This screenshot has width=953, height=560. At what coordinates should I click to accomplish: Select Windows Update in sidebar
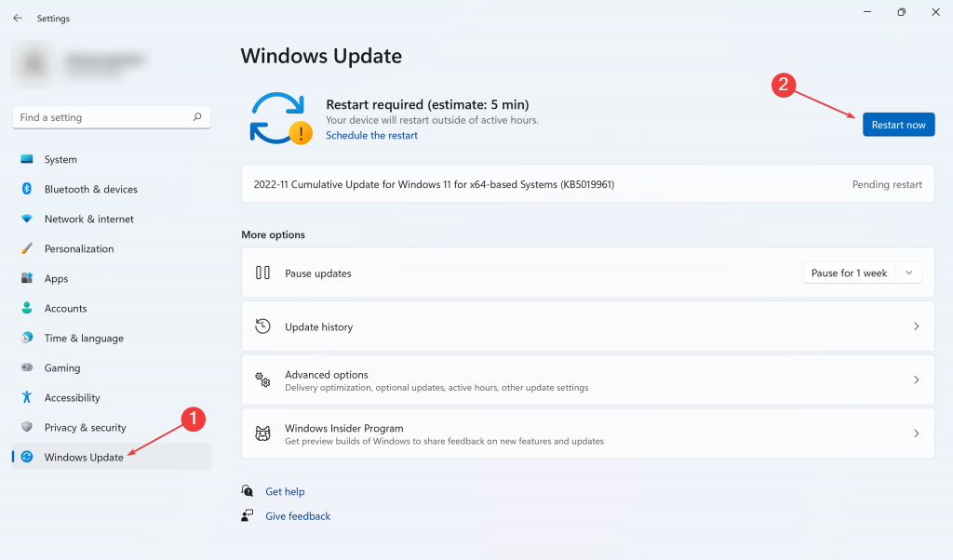pyautogui.click(x=112, y=457)
